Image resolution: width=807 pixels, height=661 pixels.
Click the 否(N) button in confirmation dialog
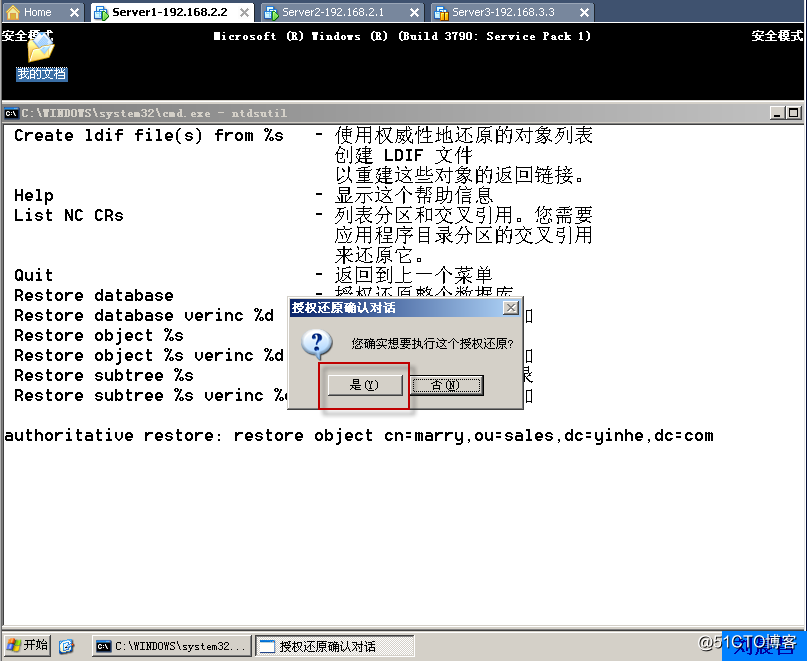tap(446, 385)
